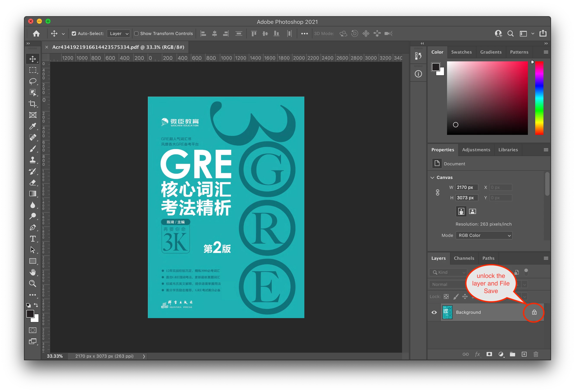Choose the Zoom tool in toolbar
Screen dimensions: 575x392
(33, 284)
